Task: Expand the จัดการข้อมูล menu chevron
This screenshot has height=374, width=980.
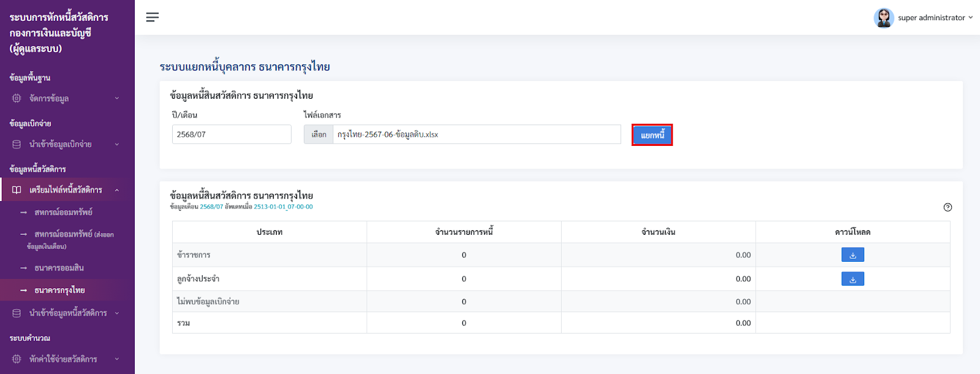Action: click(117, 98)
